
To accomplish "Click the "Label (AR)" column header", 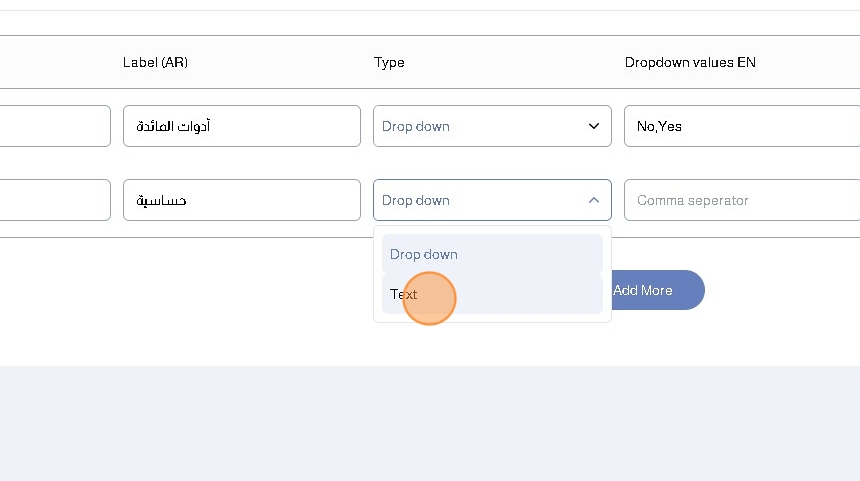I will coord(155,62).
